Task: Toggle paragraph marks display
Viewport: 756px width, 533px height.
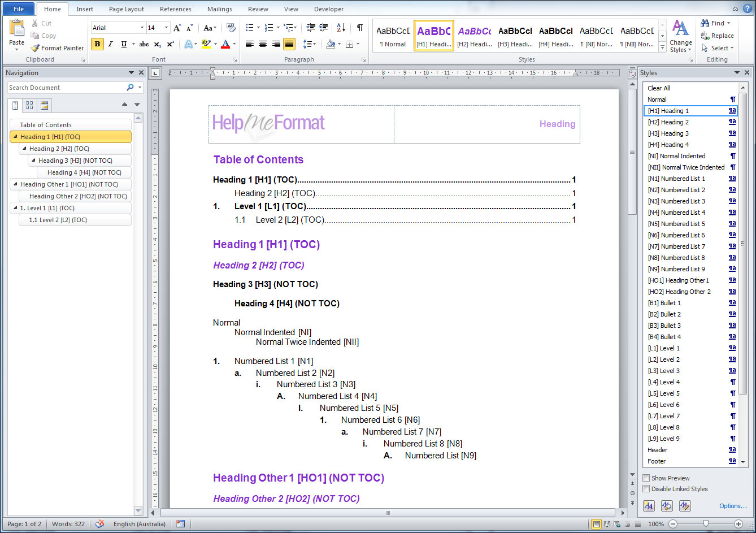Action: pos(359,27)
